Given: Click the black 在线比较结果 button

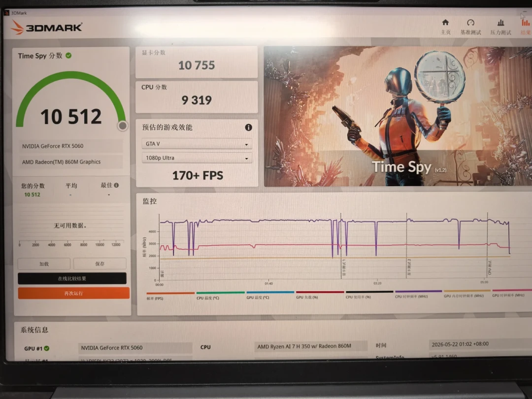Looking at the screenshot, I should click(72, 278).
